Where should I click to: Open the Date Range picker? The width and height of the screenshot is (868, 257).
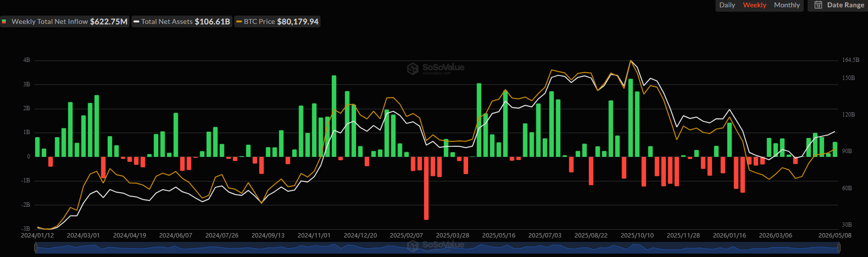[839, 5]
